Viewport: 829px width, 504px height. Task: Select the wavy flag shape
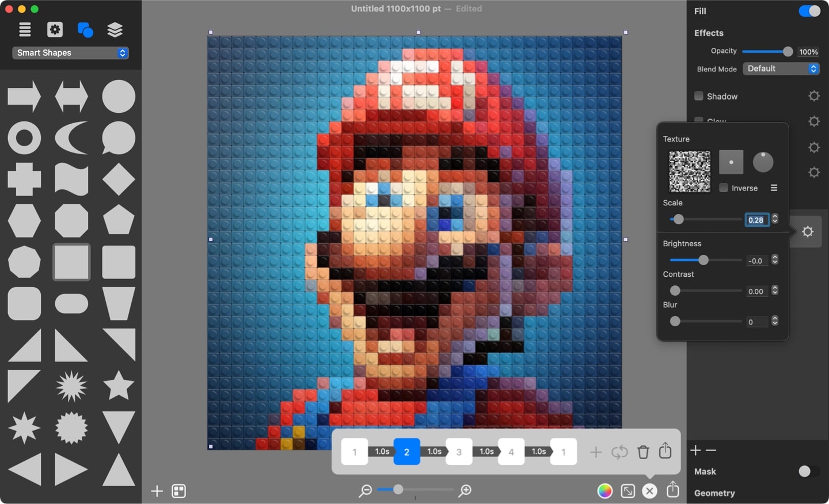click(71, 180)
